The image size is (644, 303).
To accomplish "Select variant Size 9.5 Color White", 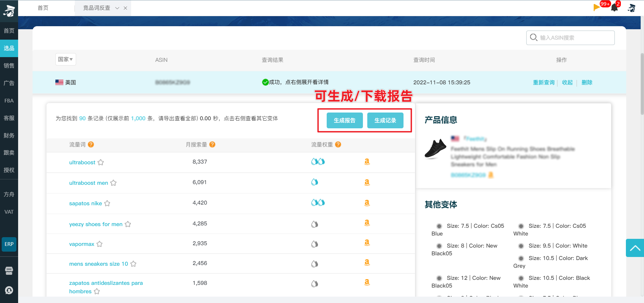I will click(x=521, y=246).
